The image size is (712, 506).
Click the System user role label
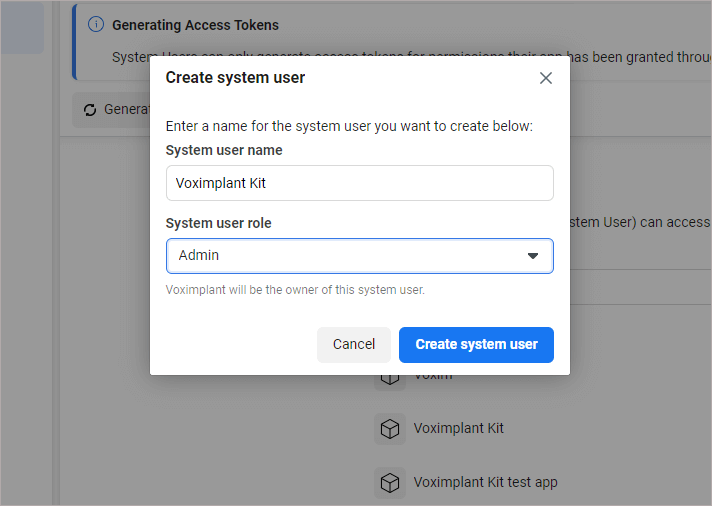tap(218, 223)
